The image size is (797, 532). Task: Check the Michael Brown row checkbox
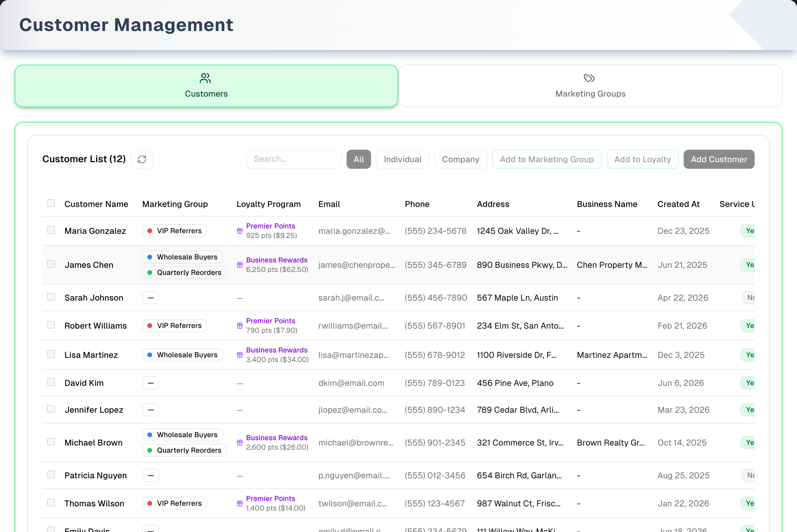[x=51, y=442]
